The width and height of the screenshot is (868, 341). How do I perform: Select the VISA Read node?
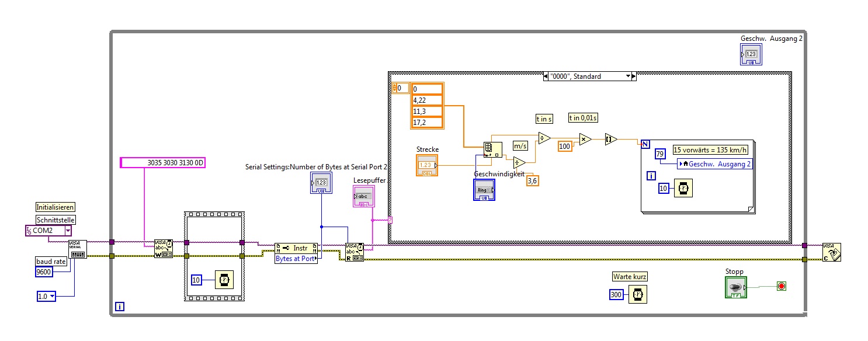coord(354,252)
